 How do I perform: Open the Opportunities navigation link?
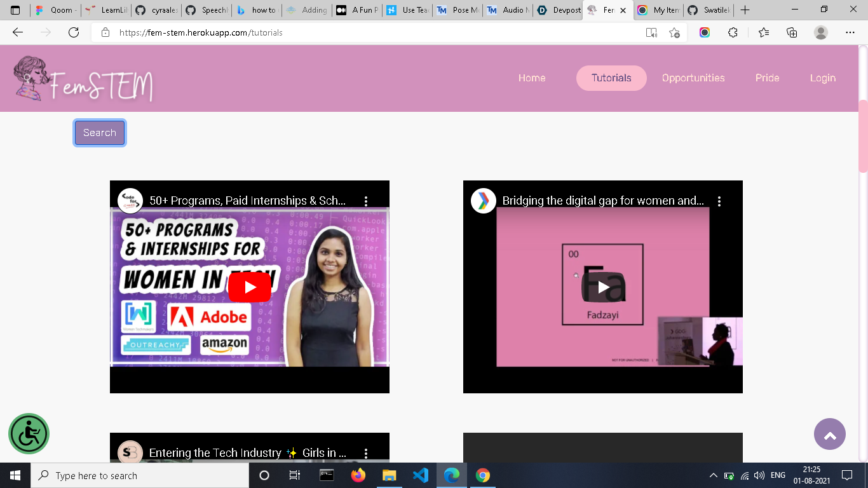pos(693,78)
